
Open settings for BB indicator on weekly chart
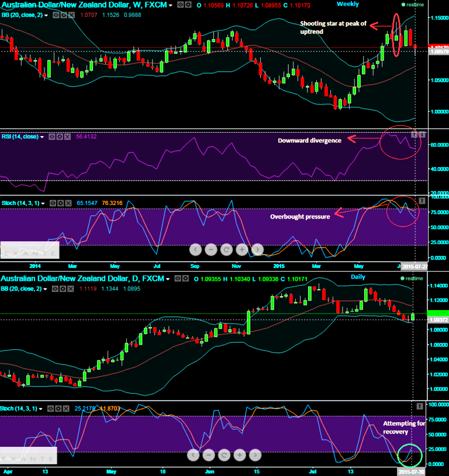coord(64,15)
